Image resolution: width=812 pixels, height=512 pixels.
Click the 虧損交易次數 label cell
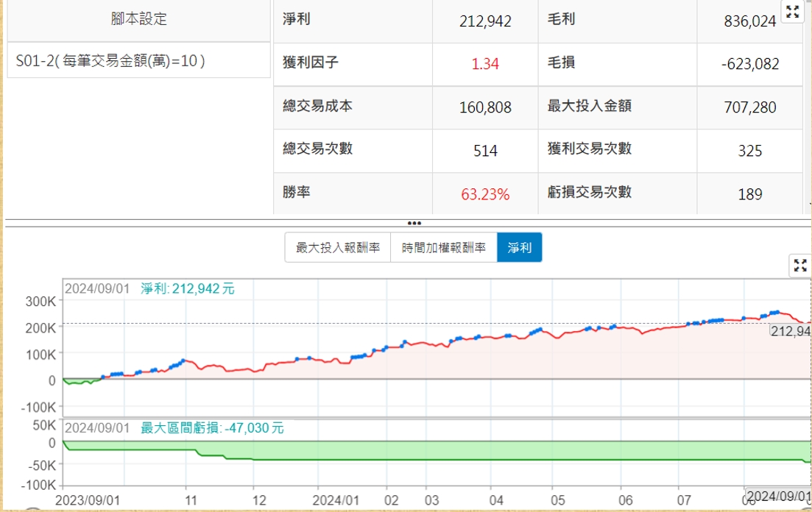click(x=590, y=193)
